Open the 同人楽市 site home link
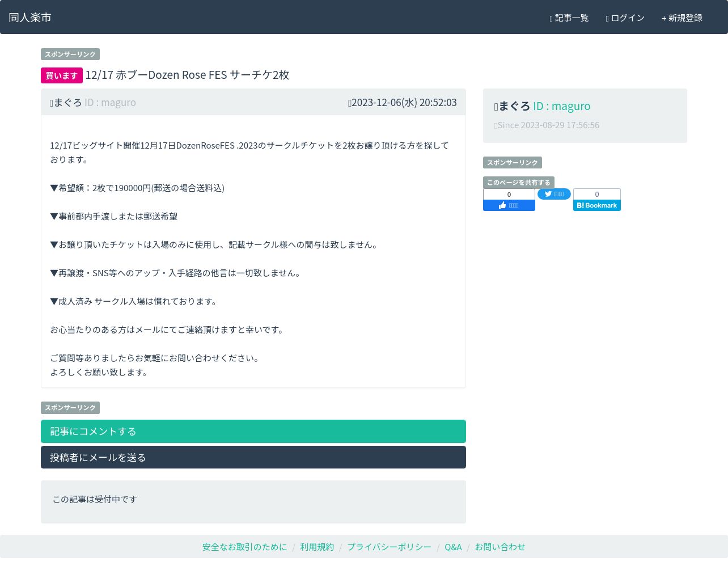The image size is (728, 570). (30, 18)
